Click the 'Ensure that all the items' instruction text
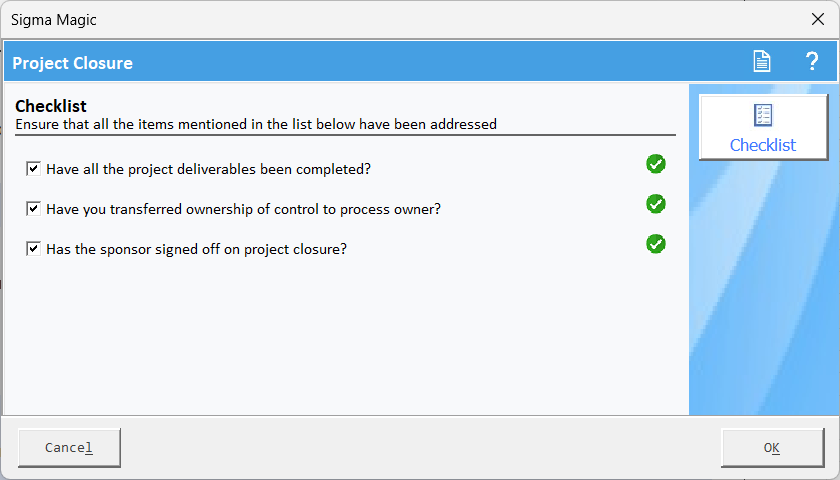Screen dimensions: 840x480 coord(256,124)
